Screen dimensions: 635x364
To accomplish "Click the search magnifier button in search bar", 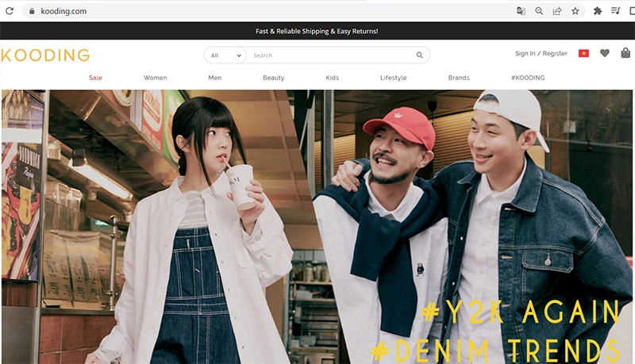I will click(420, 55).
